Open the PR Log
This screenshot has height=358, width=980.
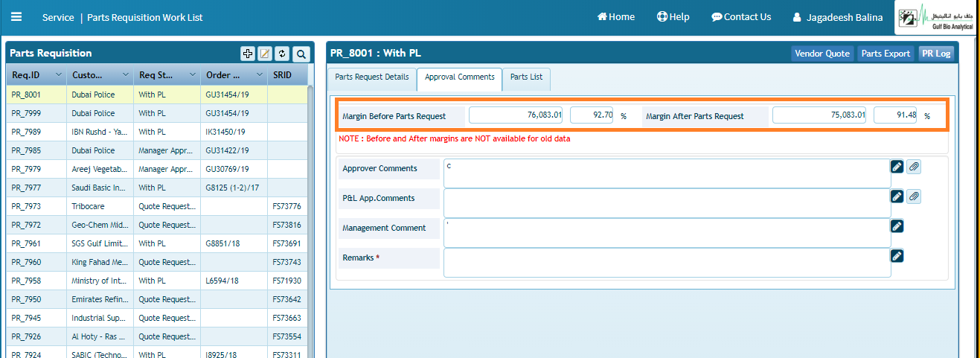[935, 54]
